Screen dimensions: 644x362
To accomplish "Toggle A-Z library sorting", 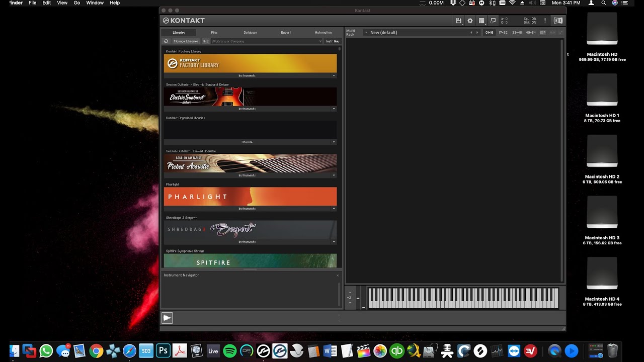I will pyautogui.click(x=205, y=41).
